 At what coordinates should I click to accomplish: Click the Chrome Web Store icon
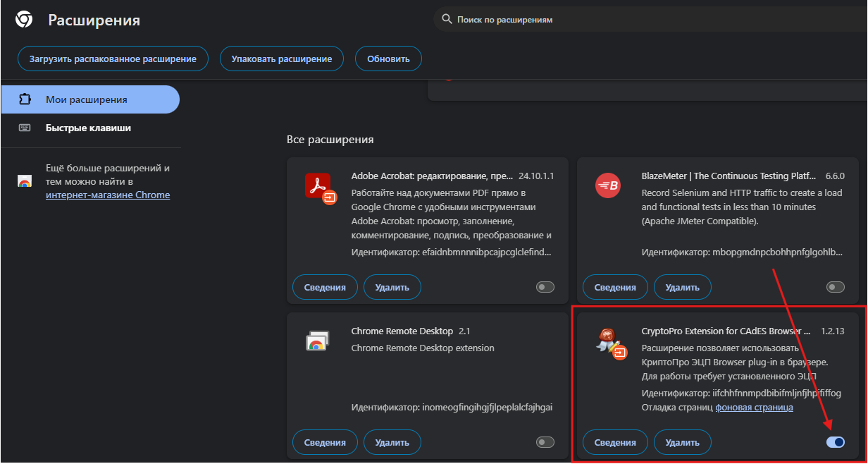coord(25,181)
